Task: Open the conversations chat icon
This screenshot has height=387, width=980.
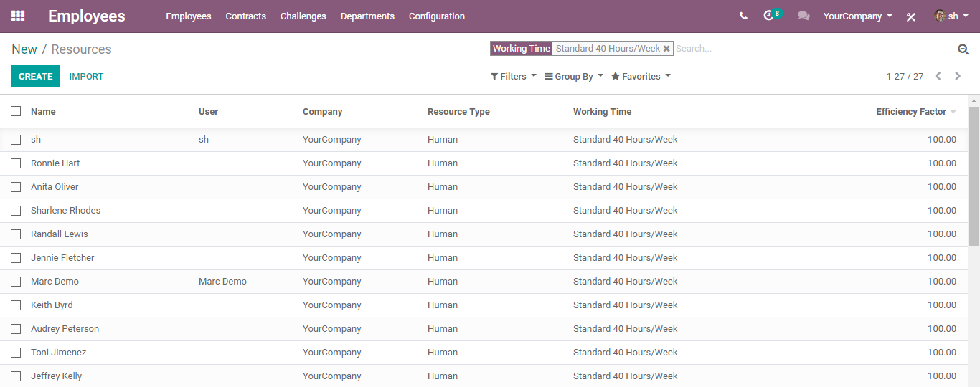Action: (804, 16)
